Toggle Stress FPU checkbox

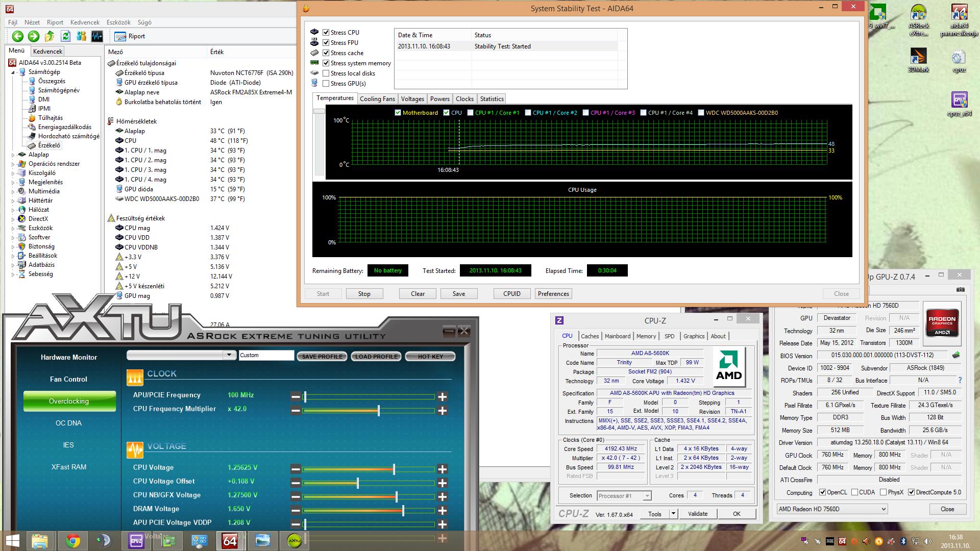click(x=326, y=43)
